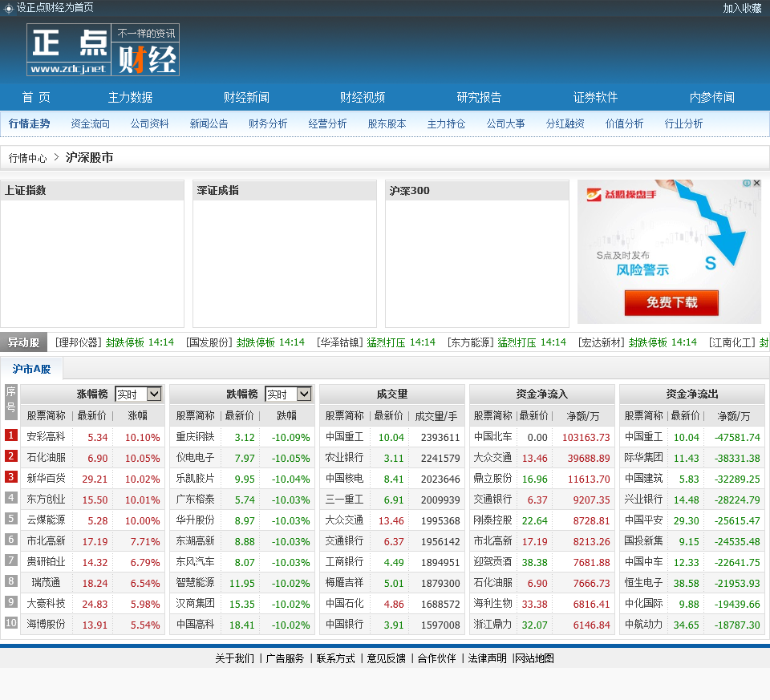Select the 主力持仓 sub-tab
The height and width of the screenshot is (700, 770).
pos(447,123)
